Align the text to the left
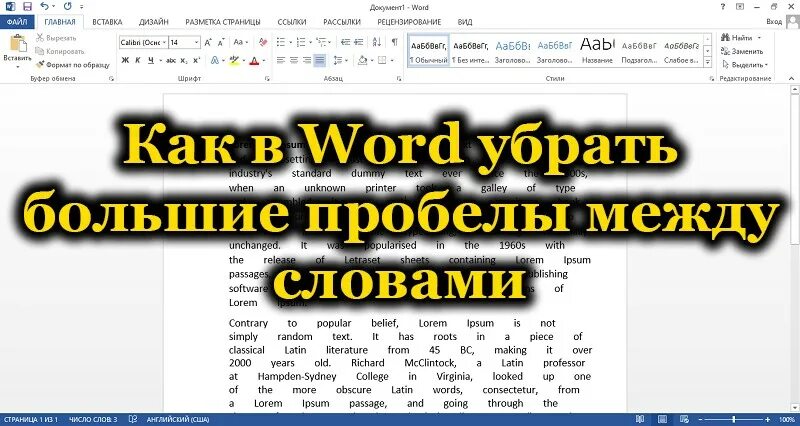This screenshot has height=426, width=800. 281,60
